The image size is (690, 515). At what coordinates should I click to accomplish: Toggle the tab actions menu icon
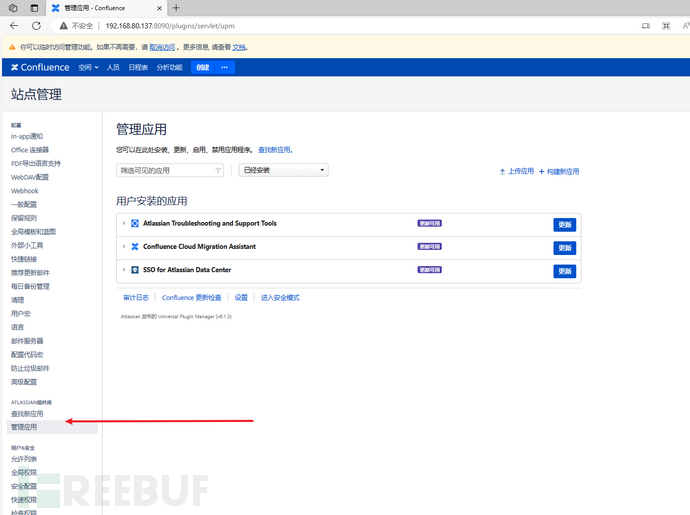coord(34,7)
